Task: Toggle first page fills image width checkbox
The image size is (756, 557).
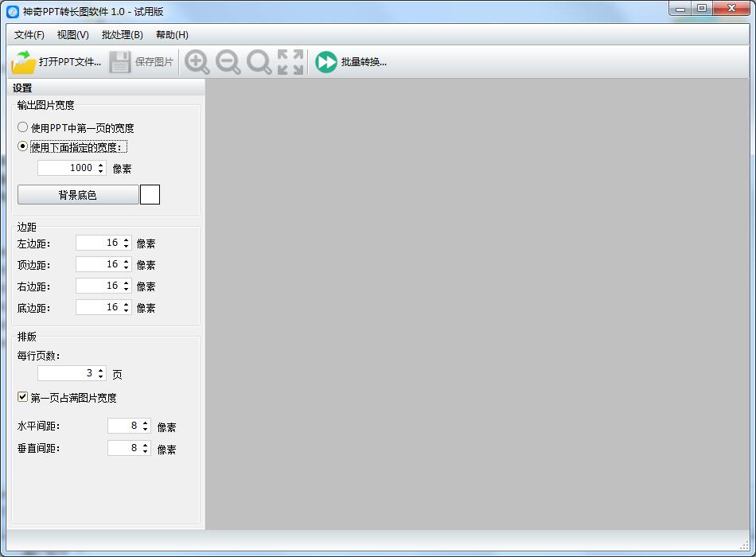Action: pos(22,397)
